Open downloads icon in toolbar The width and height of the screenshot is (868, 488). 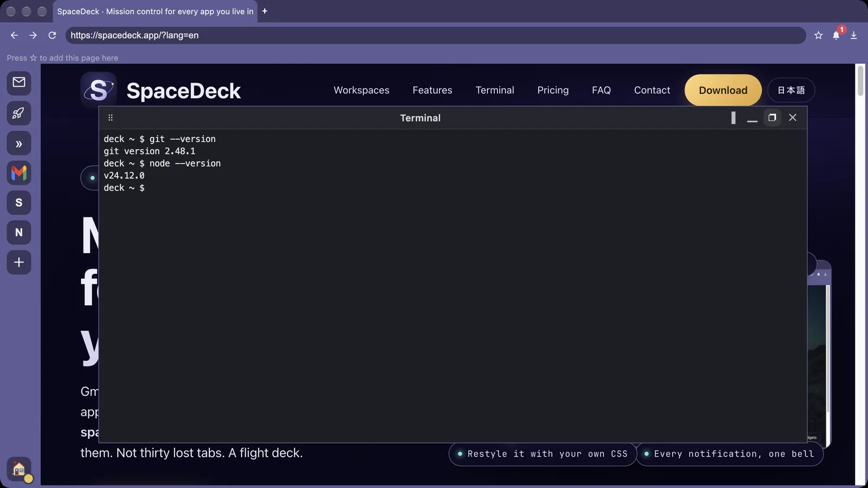pos(854,35)
